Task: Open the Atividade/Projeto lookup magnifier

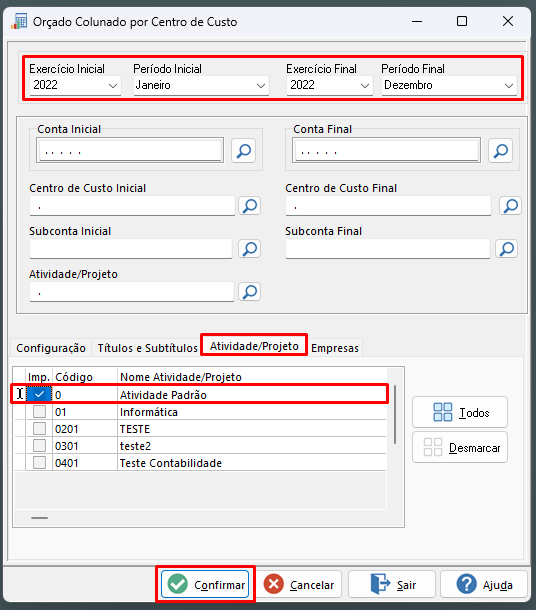Action: [x=249, y=291]
